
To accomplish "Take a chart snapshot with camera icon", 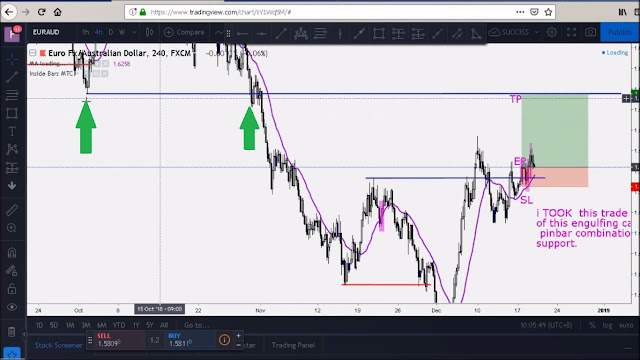I will (x=590, y=32).
